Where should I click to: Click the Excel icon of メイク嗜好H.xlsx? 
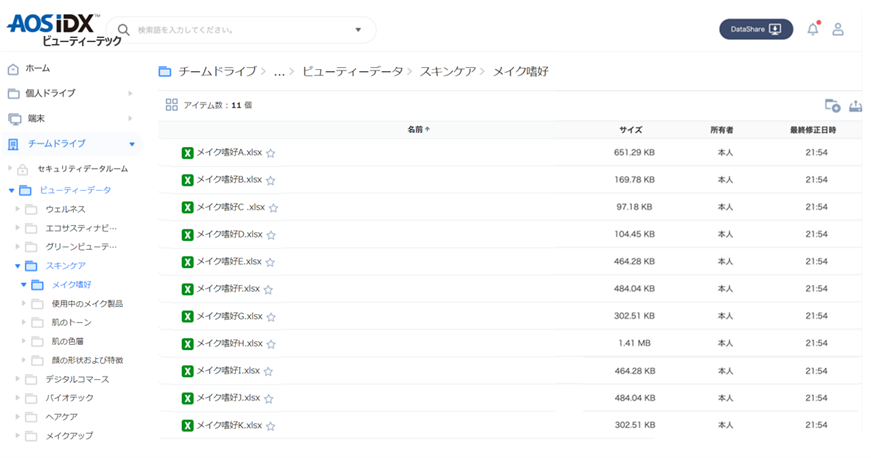(x=188, y=344)
